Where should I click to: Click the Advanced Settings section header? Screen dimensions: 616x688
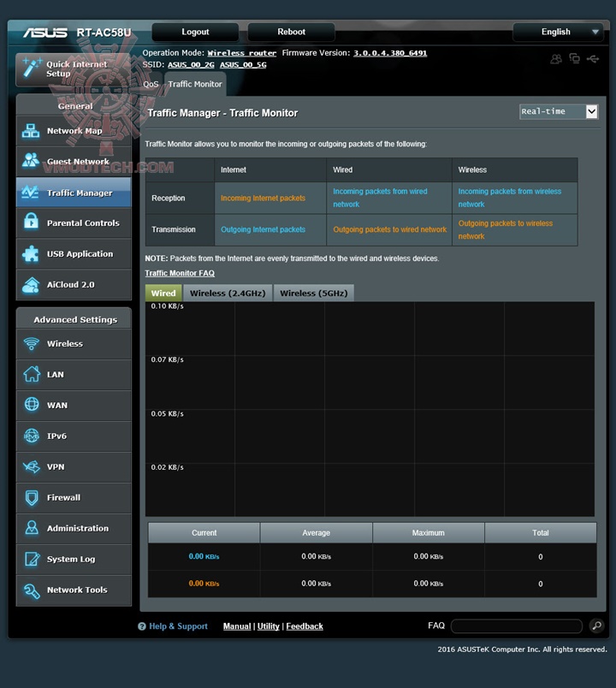click(75, 319)
